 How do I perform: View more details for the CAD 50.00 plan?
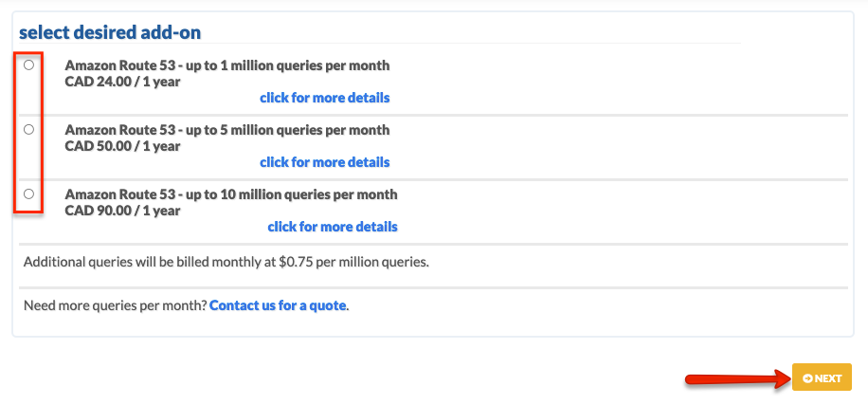[x=324, y=162]
